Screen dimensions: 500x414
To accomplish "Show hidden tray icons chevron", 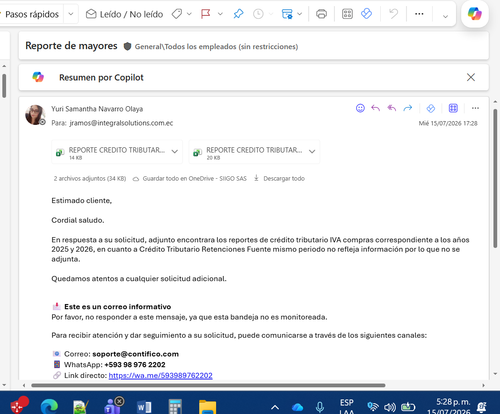I will 275,407.
